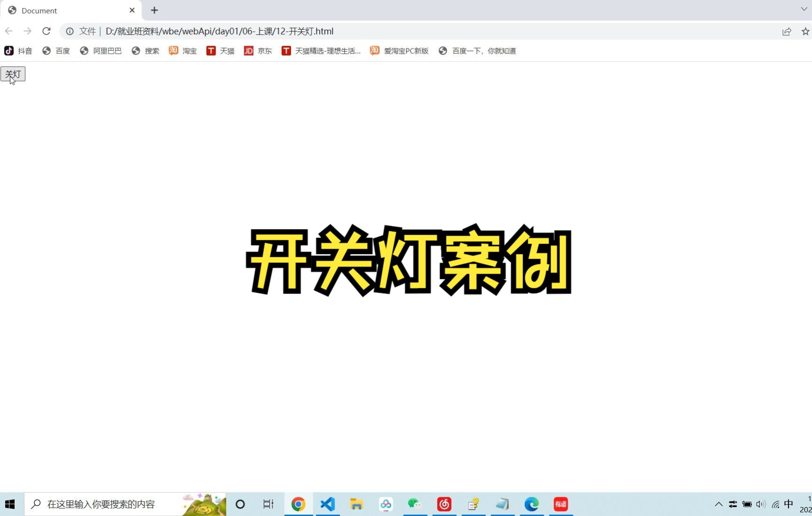
Task: Open site info via the ⓘ icon
Action: click(70, 31)
